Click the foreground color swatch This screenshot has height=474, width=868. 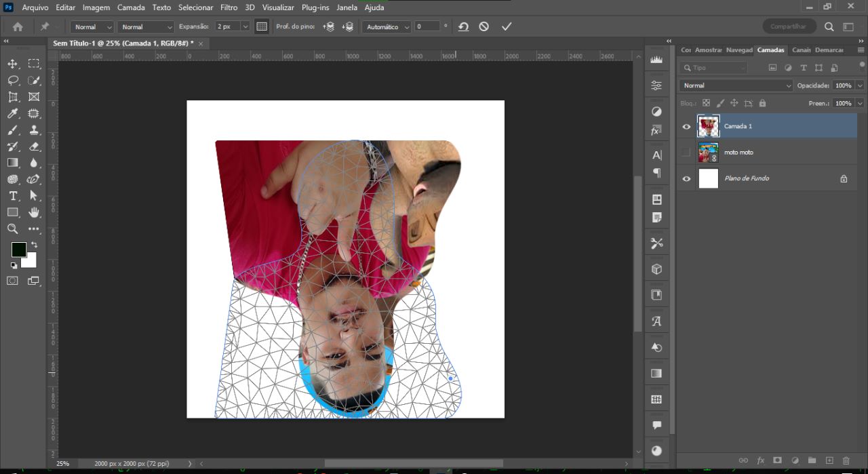click(19, 250)
